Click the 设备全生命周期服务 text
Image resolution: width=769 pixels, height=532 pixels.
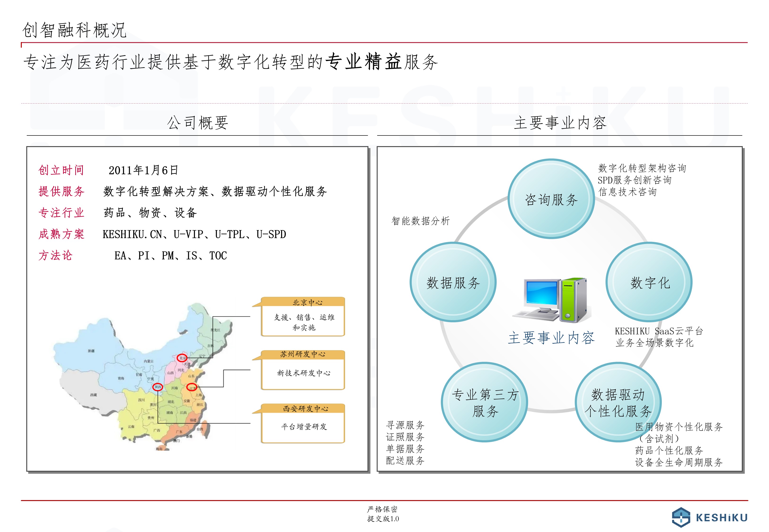679,462
